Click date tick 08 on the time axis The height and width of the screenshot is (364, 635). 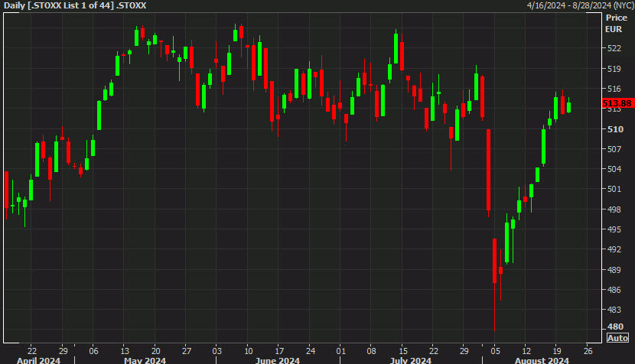371,351
